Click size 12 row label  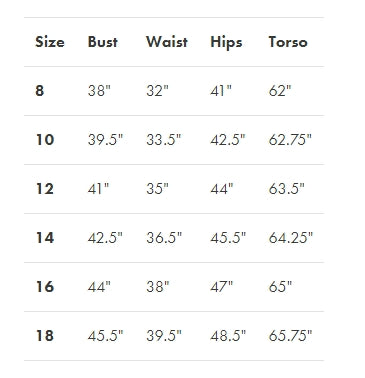[x=45, y=189]
